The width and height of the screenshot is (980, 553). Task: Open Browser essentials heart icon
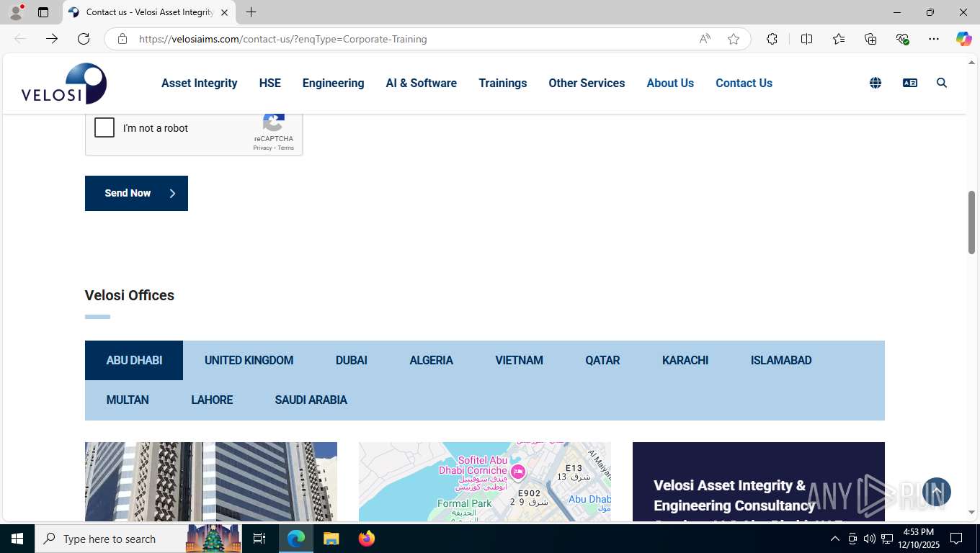point(902,39)
